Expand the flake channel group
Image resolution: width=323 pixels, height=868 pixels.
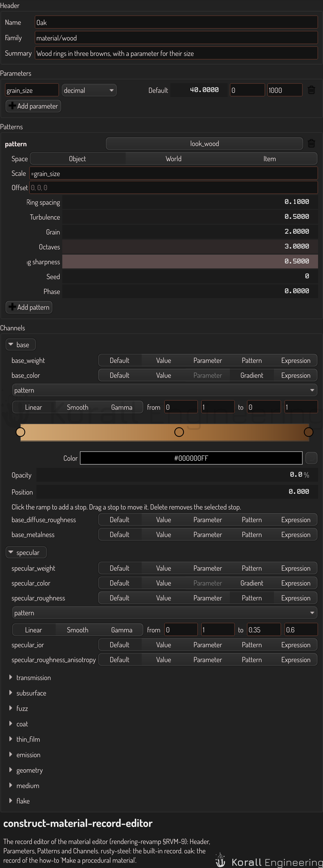[19, 801]
